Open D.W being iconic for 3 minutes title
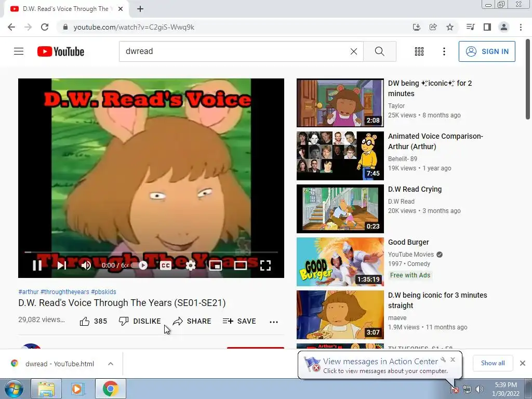Screen dimensions: 532x399 pyautogui.click(x=437, y=300)
